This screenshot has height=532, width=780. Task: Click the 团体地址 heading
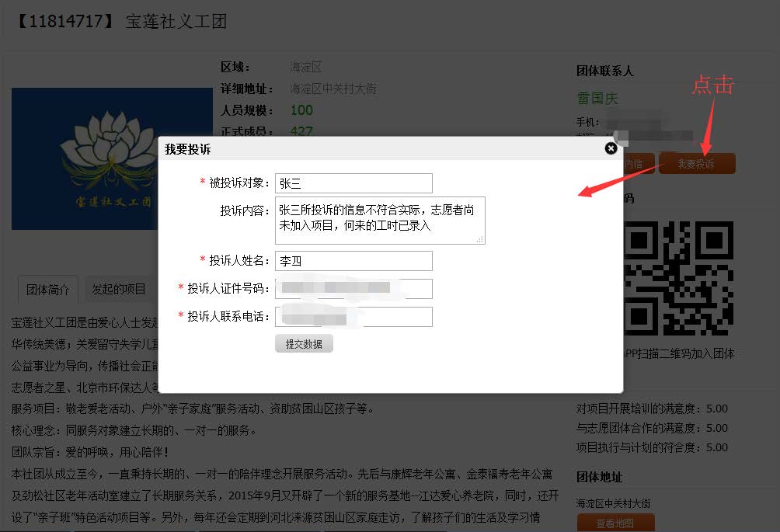tap(600, 477)
